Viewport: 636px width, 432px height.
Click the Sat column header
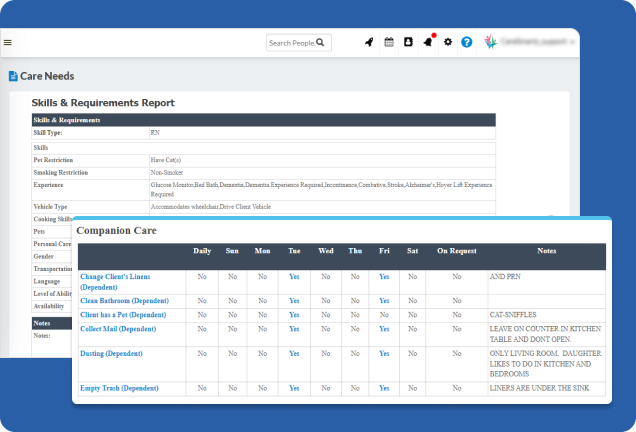(x=413, y=251)
